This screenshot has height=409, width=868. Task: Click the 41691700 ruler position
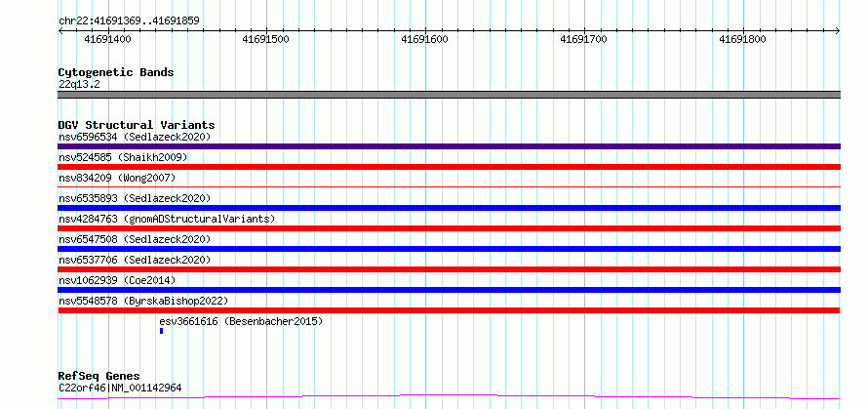(584, 39)
